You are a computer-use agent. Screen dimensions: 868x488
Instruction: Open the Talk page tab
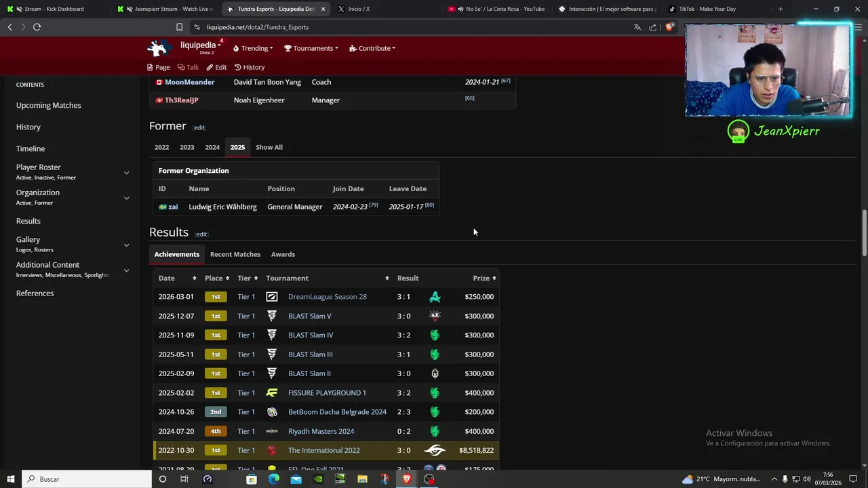coord(188,67)
